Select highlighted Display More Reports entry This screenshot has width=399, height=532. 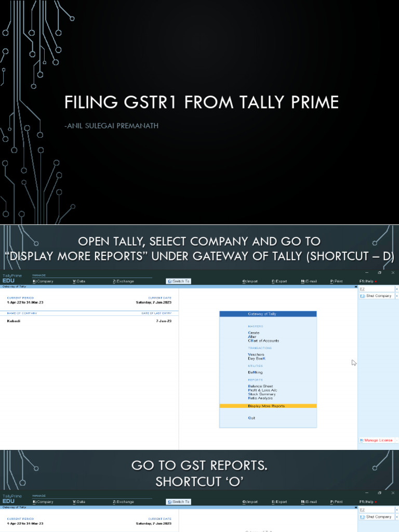268,406
